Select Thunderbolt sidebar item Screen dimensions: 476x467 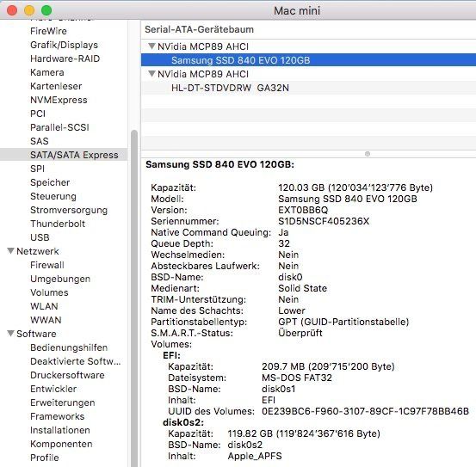(x=58, y=224)
